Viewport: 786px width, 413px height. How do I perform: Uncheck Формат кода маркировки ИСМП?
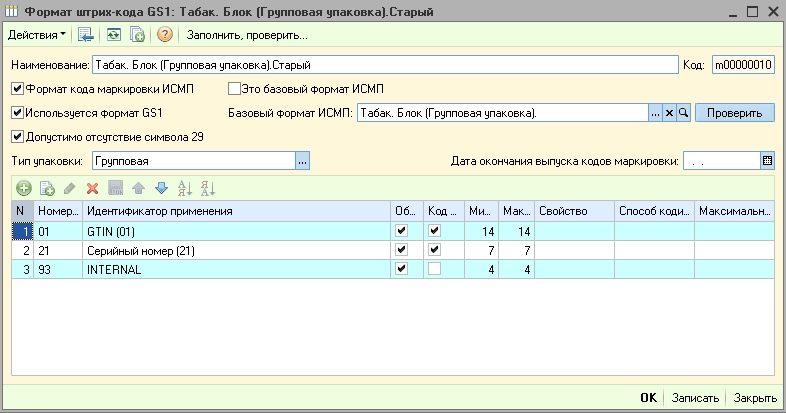tap(17, 89)
